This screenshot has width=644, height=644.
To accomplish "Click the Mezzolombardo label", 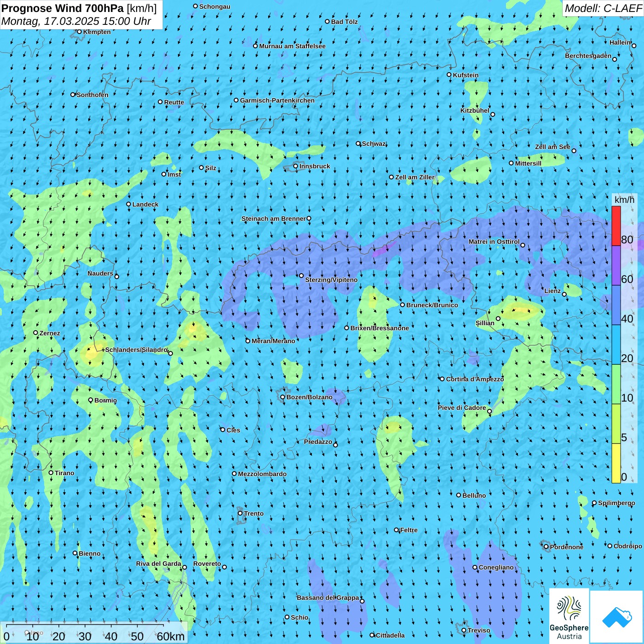I will tap(262, 474).
